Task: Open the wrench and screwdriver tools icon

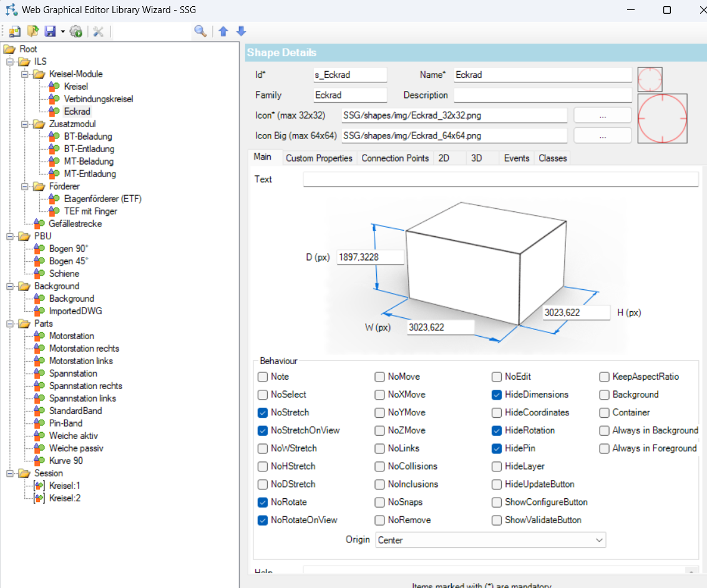Action: pyautogui.click(x=99, y=32)
